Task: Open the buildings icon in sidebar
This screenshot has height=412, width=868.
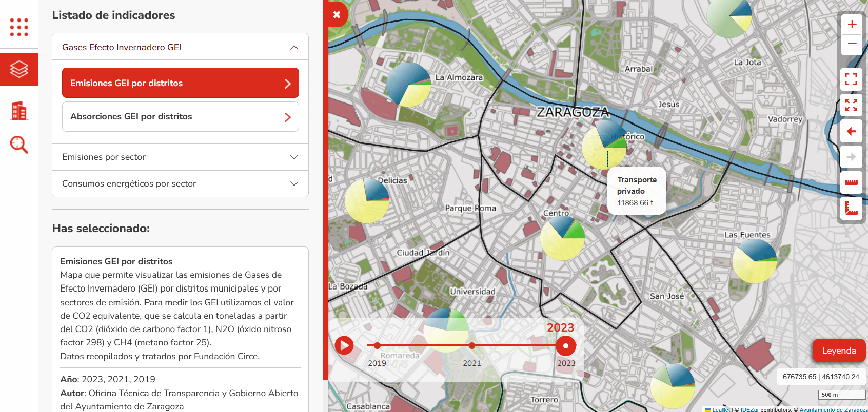Action: pos(19,111)
